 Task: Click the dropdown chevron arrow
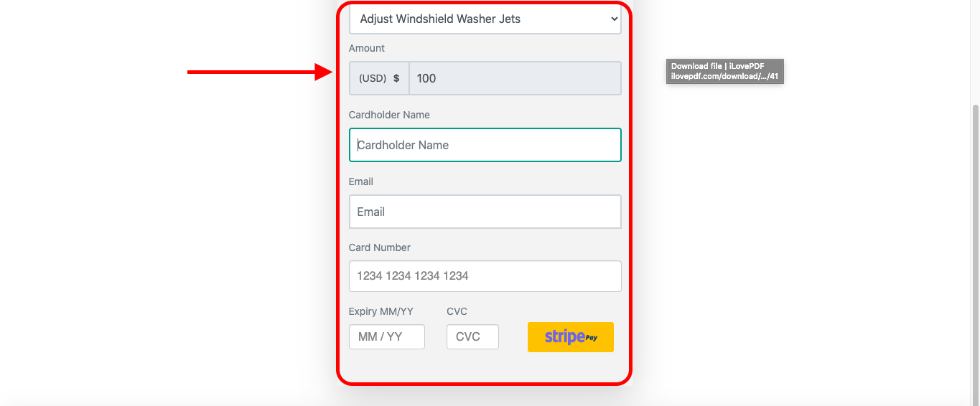coord(614,19)
